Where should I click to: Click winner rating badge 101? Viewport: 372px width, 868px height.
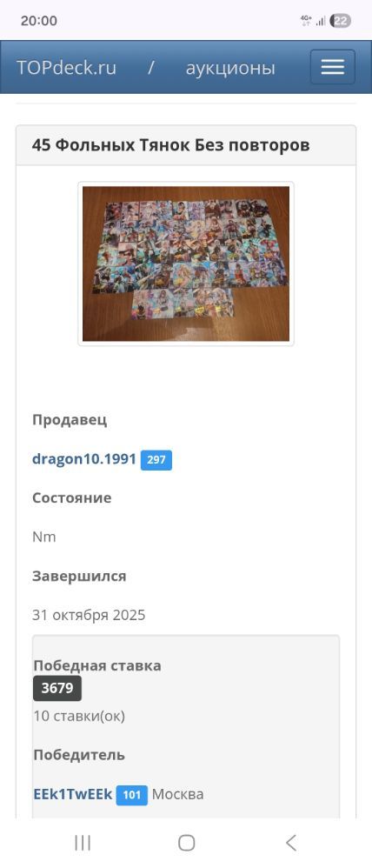tap(132, 795)
